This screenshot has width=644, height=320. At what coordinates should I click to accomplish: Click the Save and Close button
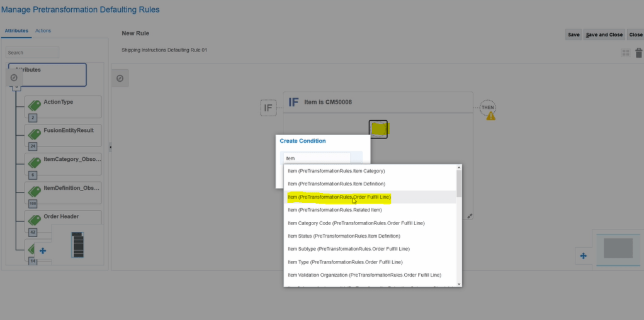click(x=604, y=35)
